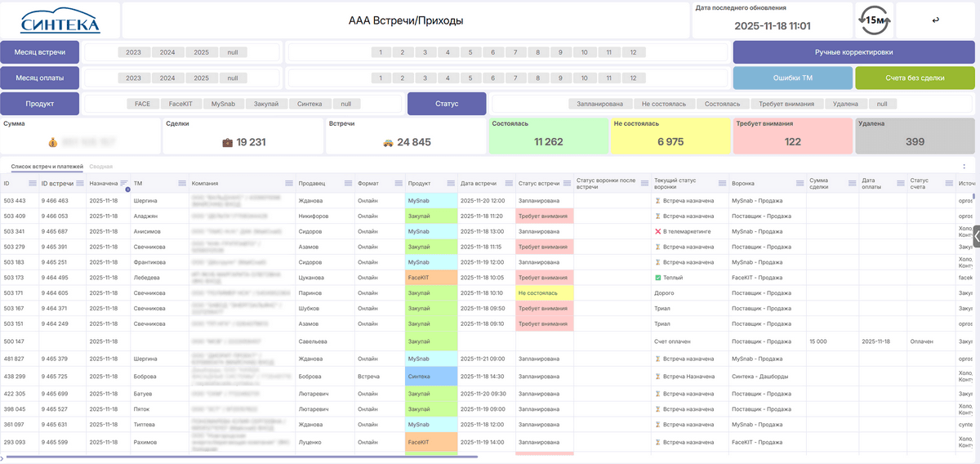Click the Ручные корректировки button
Screen dimensions: 980x464
(853, 52)
